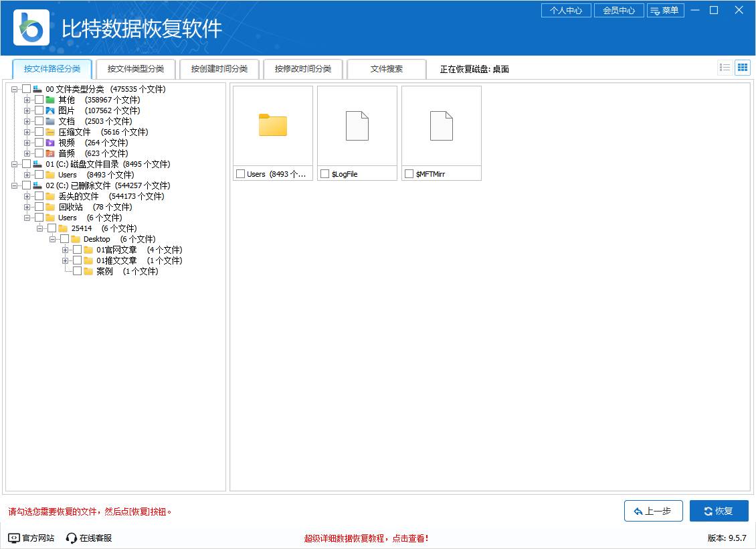The height and width of the screenshot is (549, 756).
Task: Switch to list view layout
Action: coord(725,67)
